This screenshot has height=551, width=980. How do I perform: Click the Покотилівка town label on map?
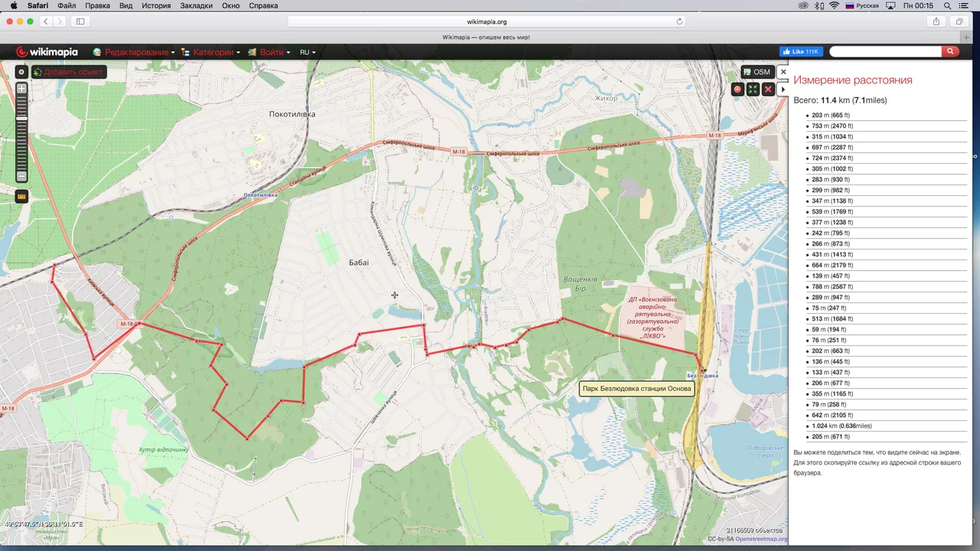(x=292, y=114)
